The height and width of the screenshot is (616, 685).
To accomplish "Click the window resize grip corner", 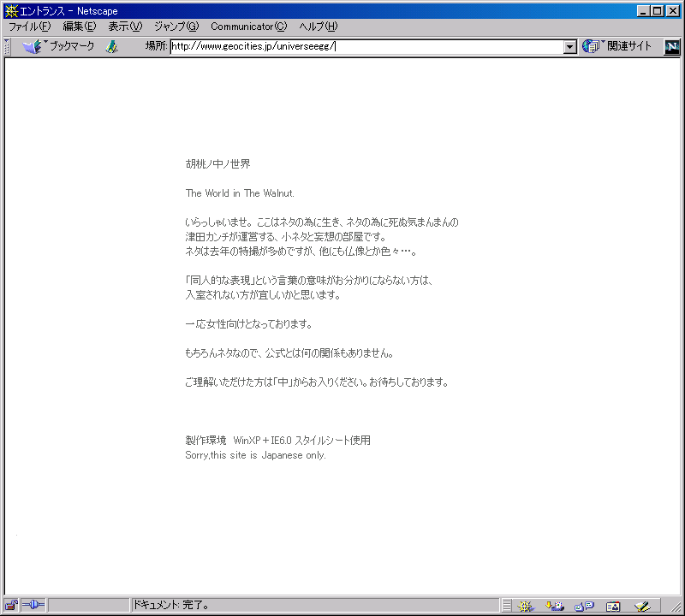I will pyautogui.click(x=676, y=607).
